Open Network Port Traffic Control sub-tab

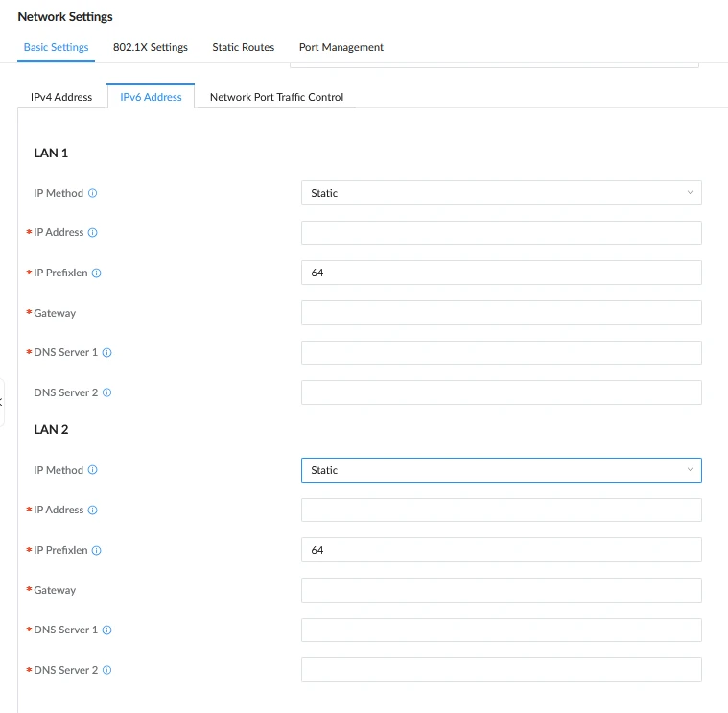[x=276, y=97]
